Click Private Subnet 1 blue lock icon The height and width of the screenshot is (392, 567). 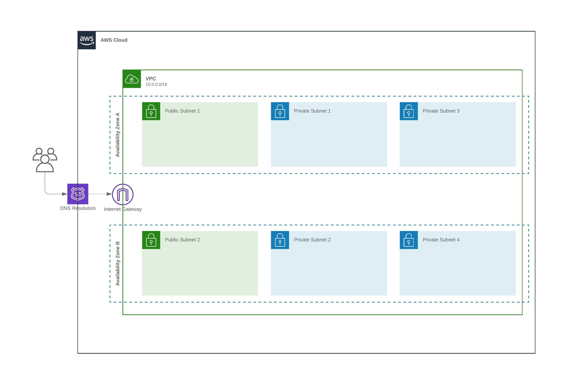[280, 111]
